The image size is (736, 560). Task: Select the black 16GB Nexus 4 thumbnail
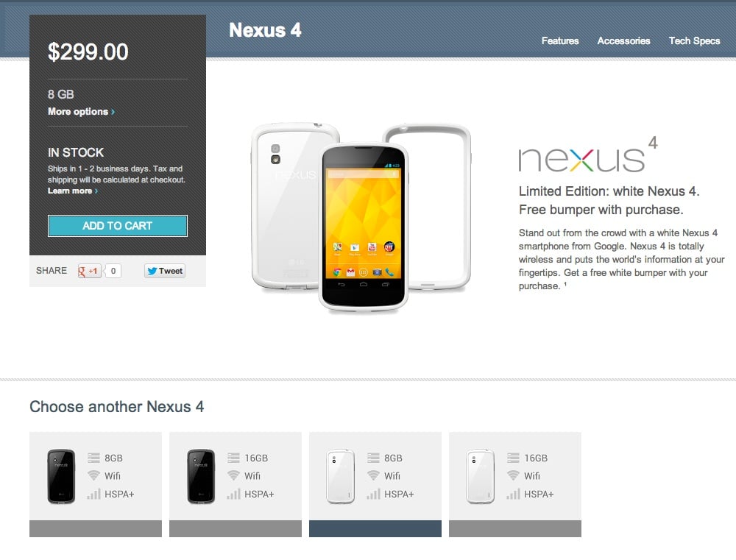[x=201, y=476]
